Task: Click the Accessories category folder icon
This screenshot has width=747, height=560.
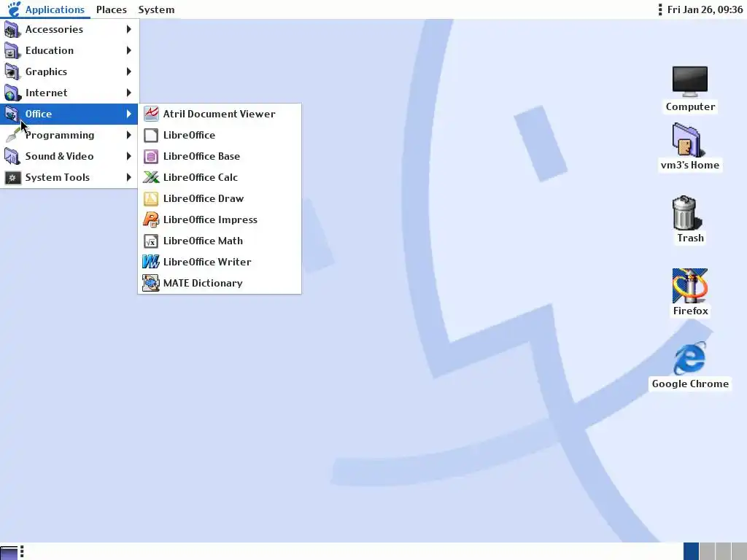Action: click(12, 29)
